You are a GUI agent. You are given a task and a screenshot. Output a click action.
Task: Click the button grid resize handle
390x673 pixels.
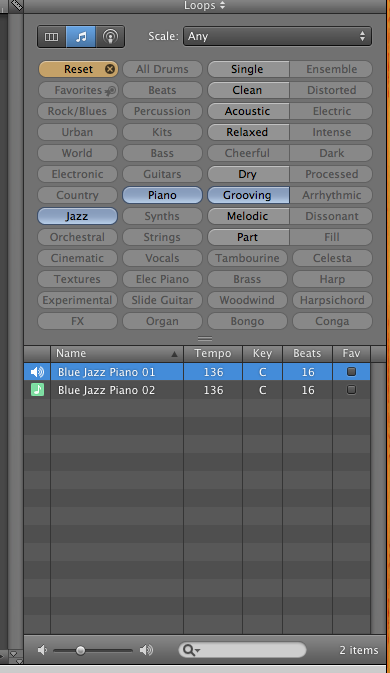[x=205, y=339]
